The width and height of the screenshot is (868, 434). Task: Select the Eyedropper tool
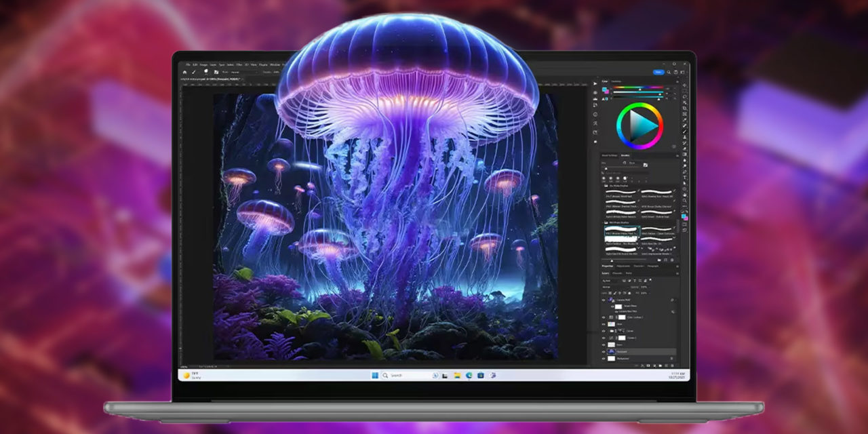684,119
